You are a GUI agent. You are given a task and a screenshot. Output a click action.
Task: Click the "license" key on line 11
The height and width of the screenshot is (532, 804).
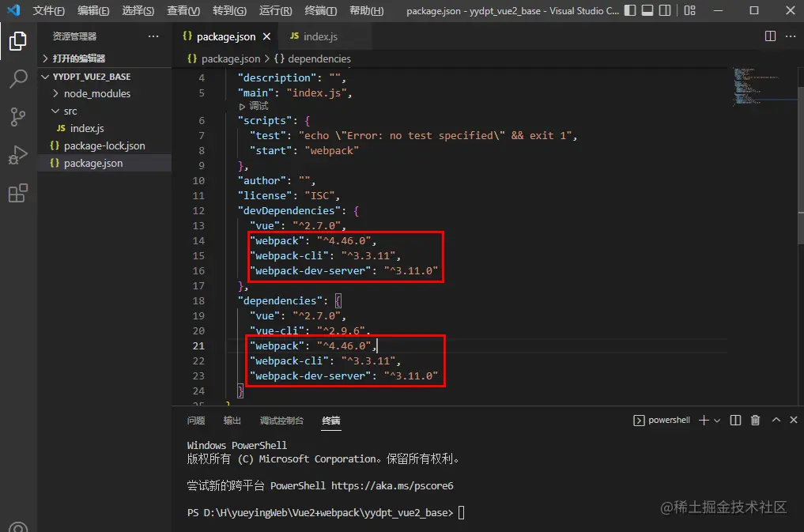click(x=265, y=196)
